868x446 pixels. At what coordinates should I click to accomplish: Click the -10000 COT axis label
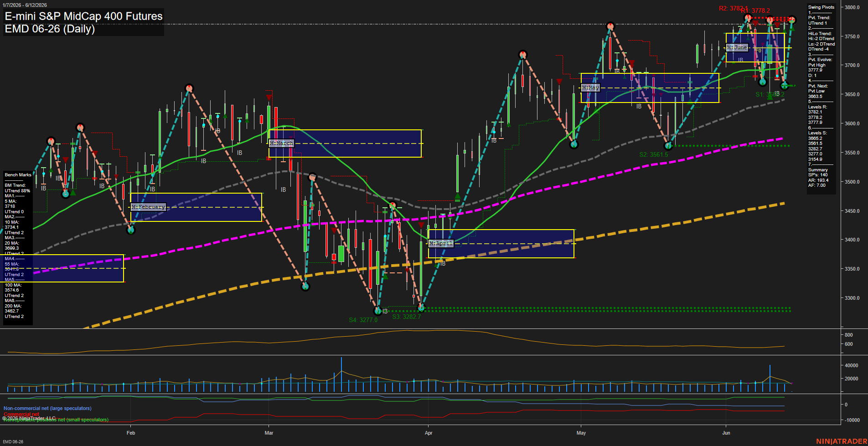[852, 420]
